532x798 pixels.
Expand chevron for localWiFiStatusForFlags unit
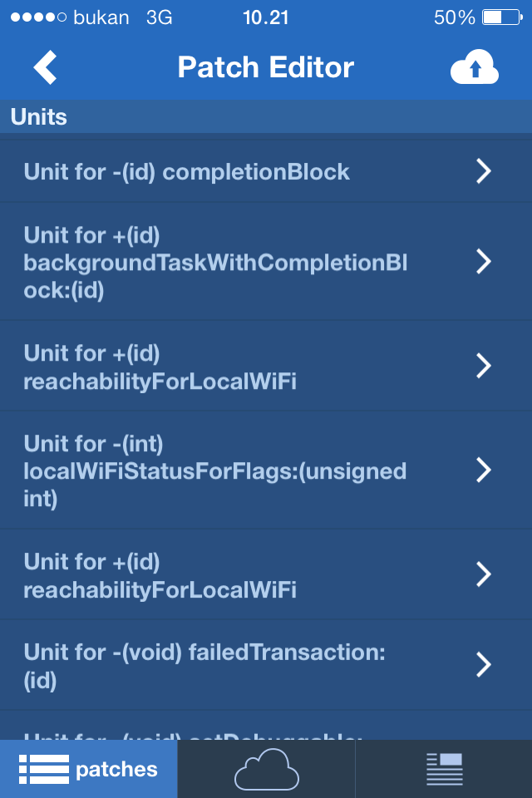click(484, 470)
